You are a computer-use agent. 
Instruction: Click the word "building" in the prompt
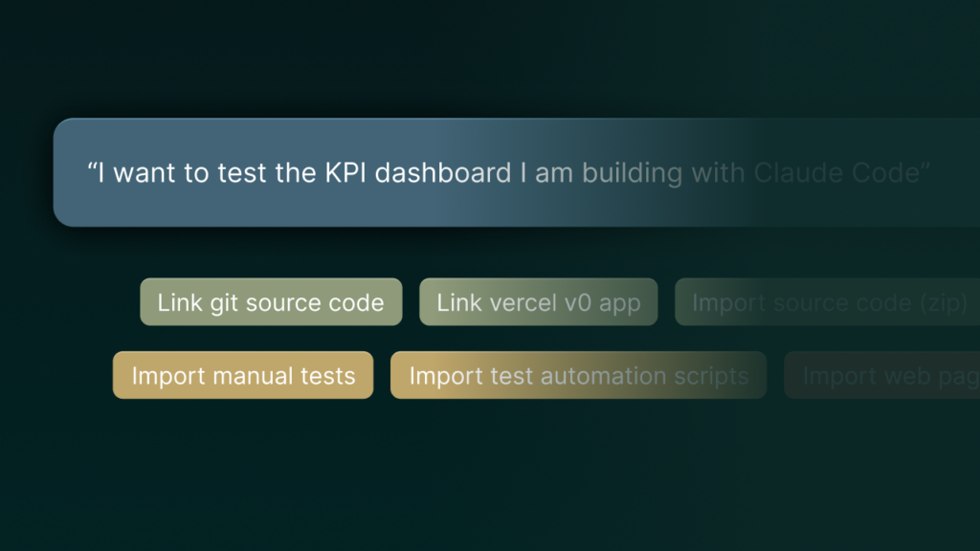tap(633, 173)
